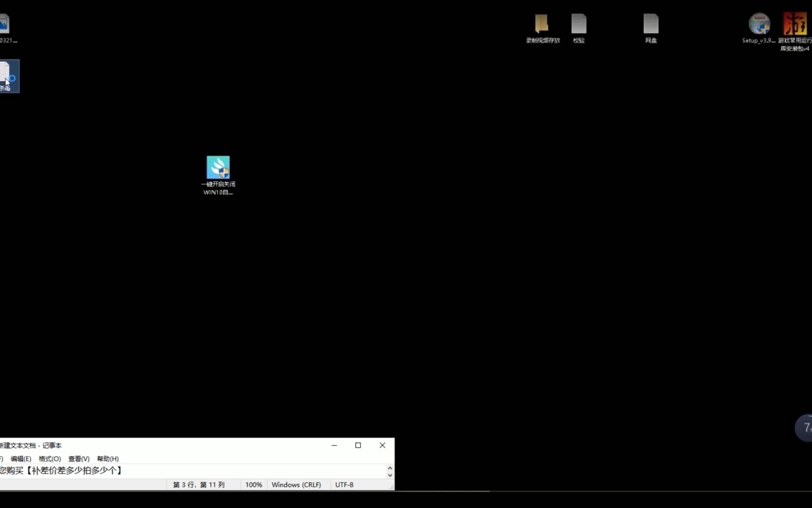Close the Notepad window
Viewport: 812px width, 508px height.
(x=382, y=445)
